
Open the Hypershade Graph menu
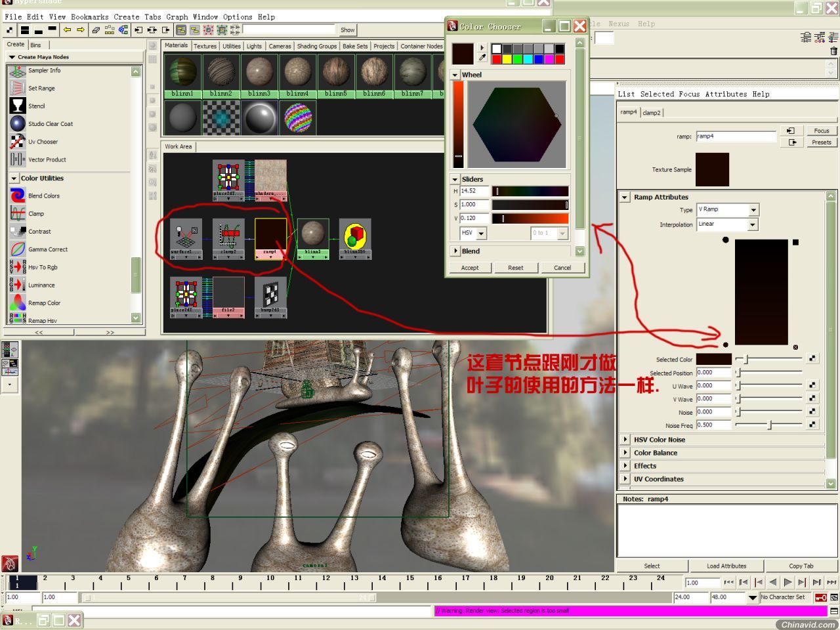coord(177,16)
